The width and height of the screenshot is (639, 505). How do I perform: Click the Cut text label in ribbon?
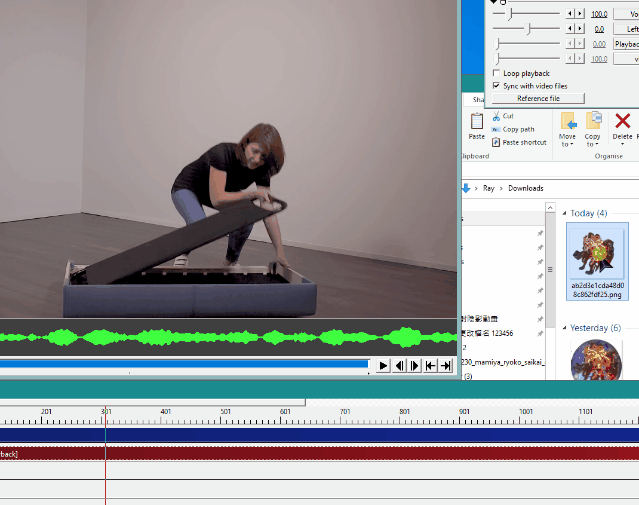[508, 116]
